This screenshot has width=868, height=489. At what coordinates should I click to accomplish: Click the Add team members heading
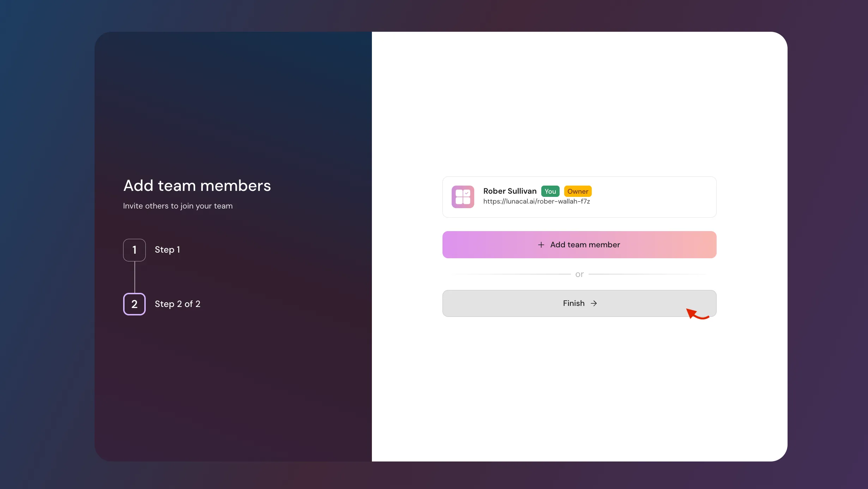pyautogui.click(x=197, y=186)
